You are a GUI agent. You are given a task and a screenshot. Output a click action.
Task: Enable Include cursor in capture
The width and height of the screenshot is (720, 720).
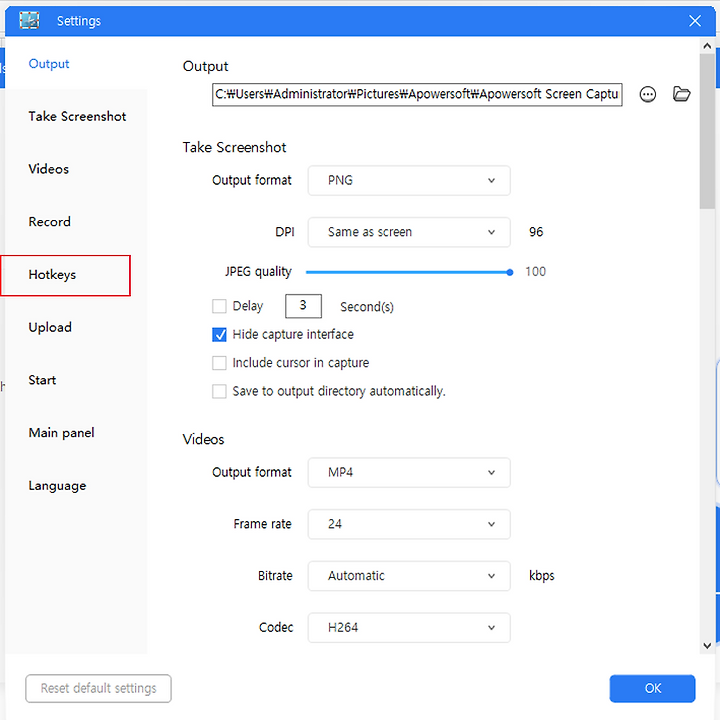tap(219, 363)
